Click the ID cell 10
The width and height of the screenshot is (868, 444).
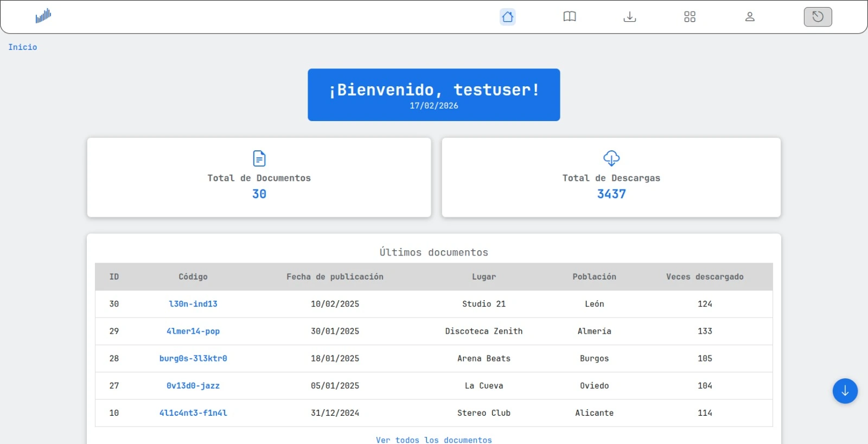114,413
